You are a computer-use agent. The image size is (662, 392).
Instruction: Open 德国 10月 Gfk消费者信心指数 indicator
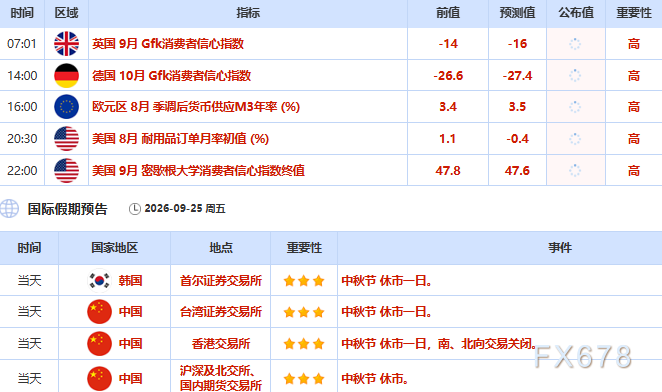tap(171, 76)
